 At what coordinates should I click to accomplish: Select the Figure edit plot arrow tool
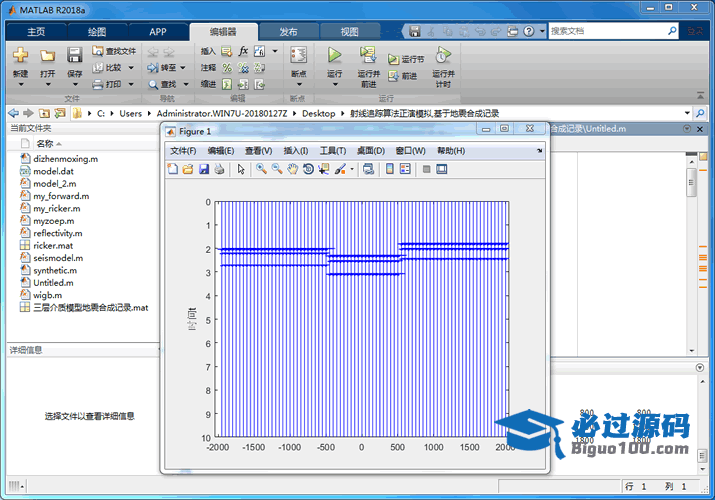click(x=241, y=170)
